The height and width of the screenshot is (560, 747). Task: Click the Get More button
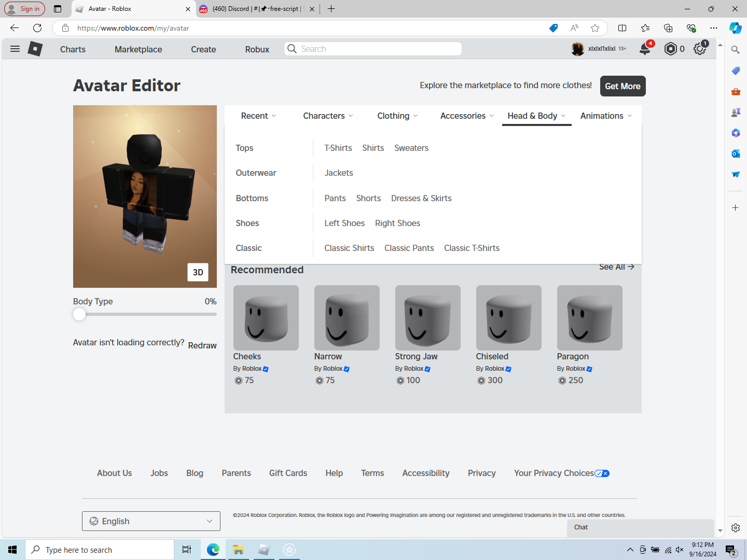click(623, 86)
